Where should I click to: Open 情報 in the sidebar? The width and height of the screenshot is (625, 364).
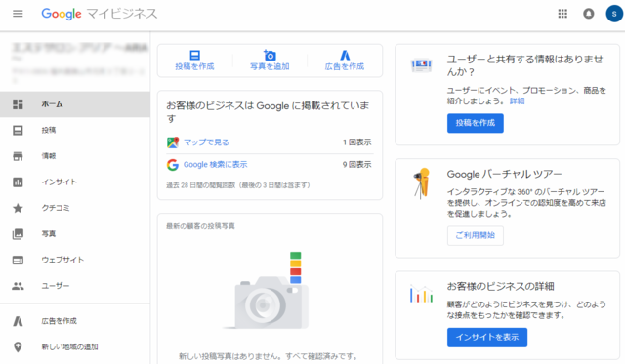pyautogui.click(x=75, y=156)
